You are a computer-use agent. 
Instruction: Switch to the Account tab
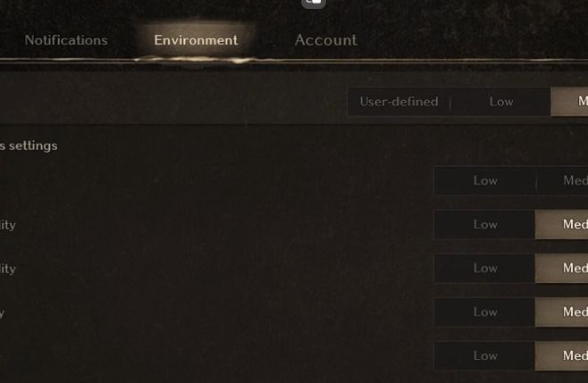(x=325, y=40)
